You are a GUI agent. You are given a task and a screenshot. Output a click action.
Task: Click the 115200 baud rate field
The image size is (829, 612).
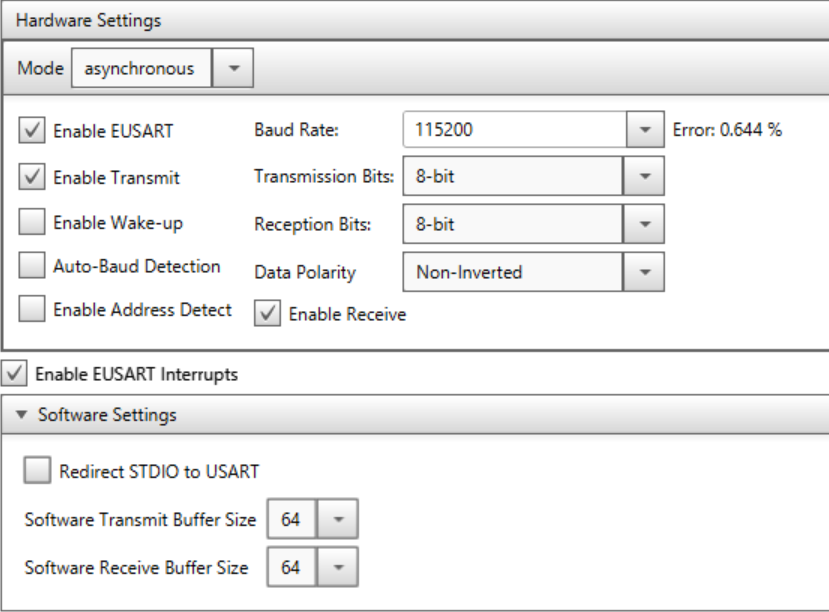coord(515,129)
